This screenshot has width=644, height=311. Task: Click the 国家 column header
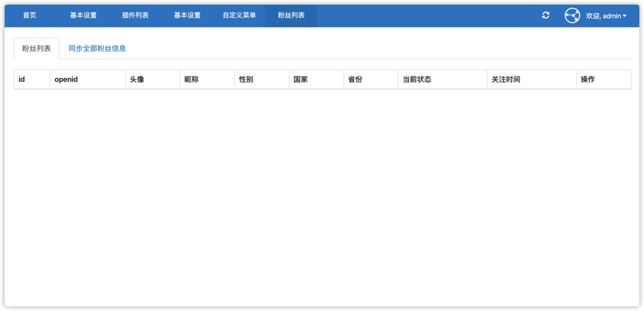pos(316,79)
